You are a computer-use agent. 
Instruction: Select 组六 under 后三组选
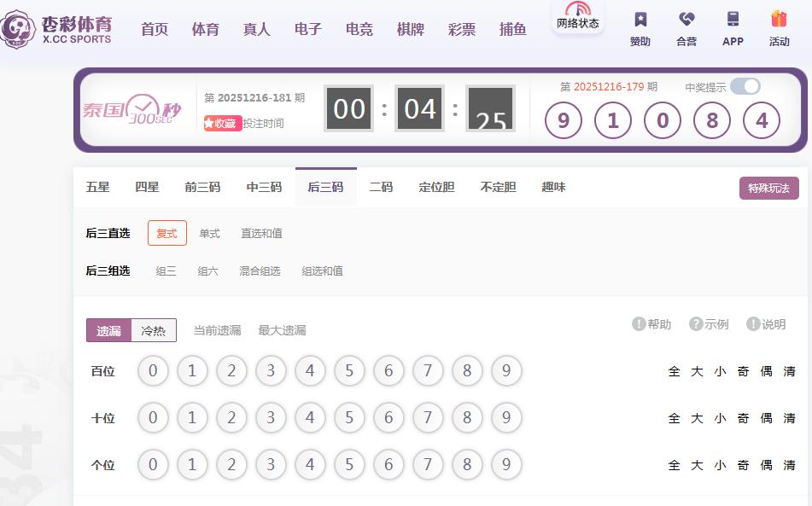207,271
